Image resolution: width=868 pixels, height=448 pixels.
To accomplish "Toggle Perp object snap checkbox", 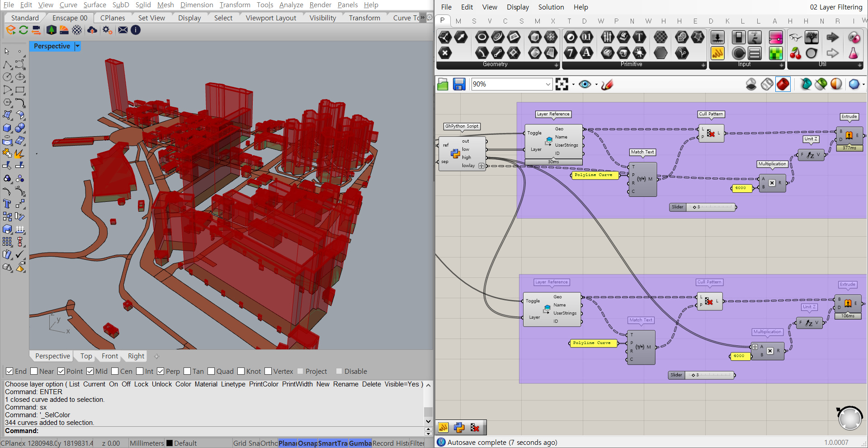I will 160,371.
